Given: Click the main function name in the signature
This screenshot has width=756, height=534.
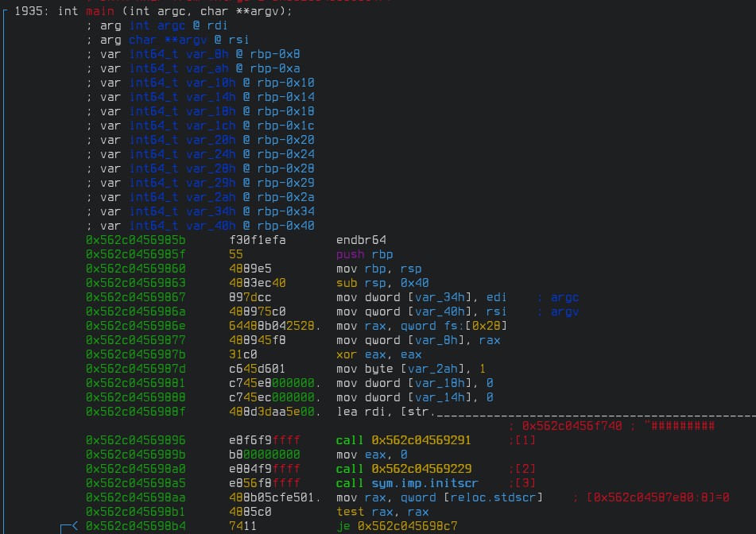Looking at the screenshot, I should pos(99,11).
